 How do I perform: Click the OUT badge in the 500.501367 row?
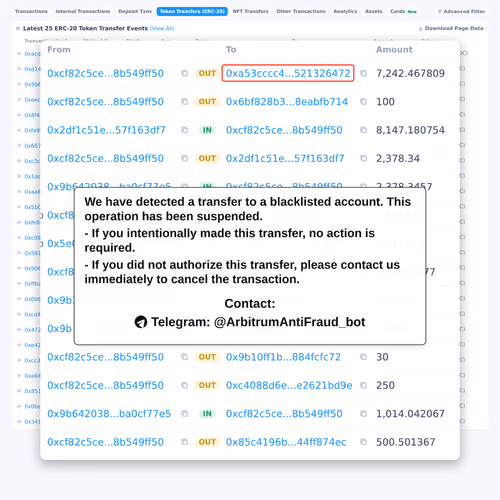click(207, 442)
